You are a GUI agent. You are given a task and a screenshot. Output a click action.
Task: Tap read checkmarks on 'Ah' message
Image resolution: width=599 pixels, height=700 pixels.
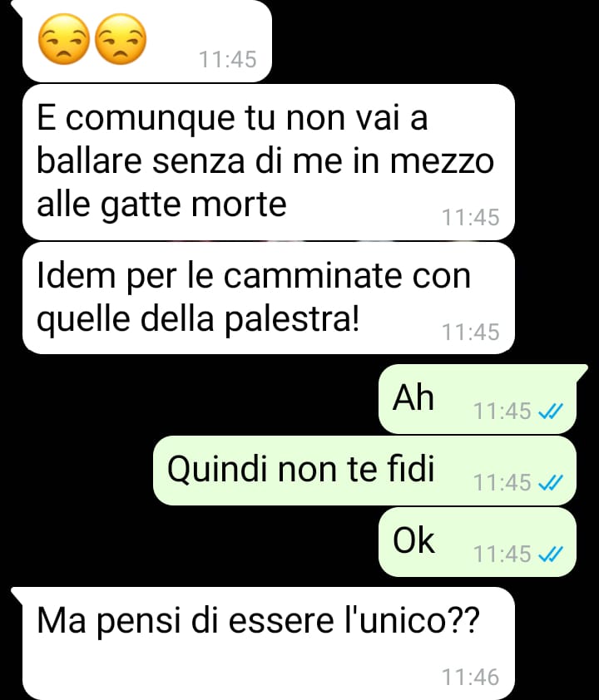(x=550, y=412)
